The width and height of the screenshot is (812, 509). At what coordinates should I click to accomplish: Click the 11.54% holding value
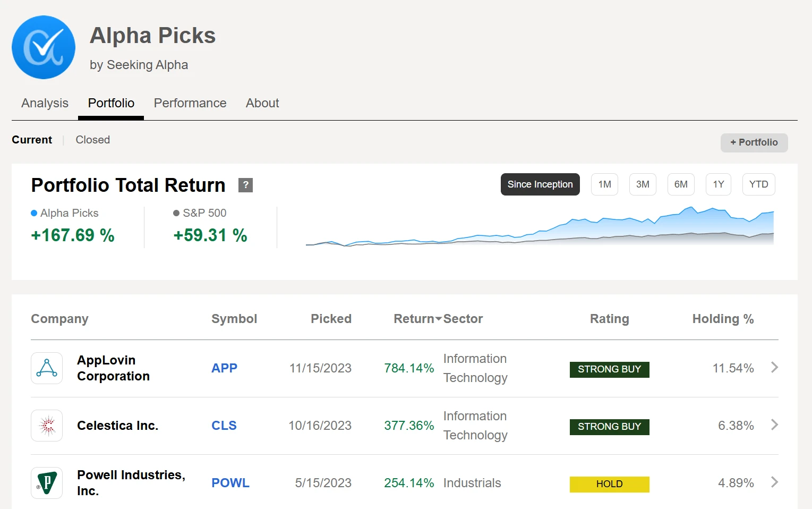point(733,368)
